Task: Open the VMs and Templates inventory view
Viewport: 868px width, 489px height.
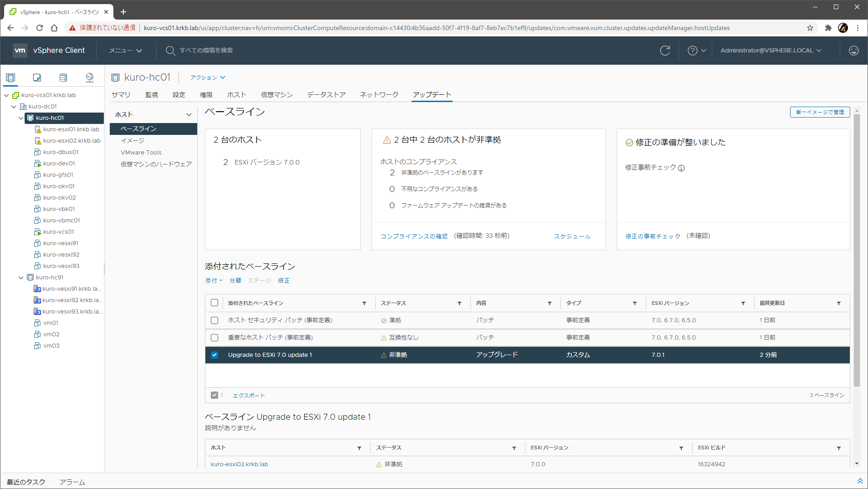Action: coord(37,77)
